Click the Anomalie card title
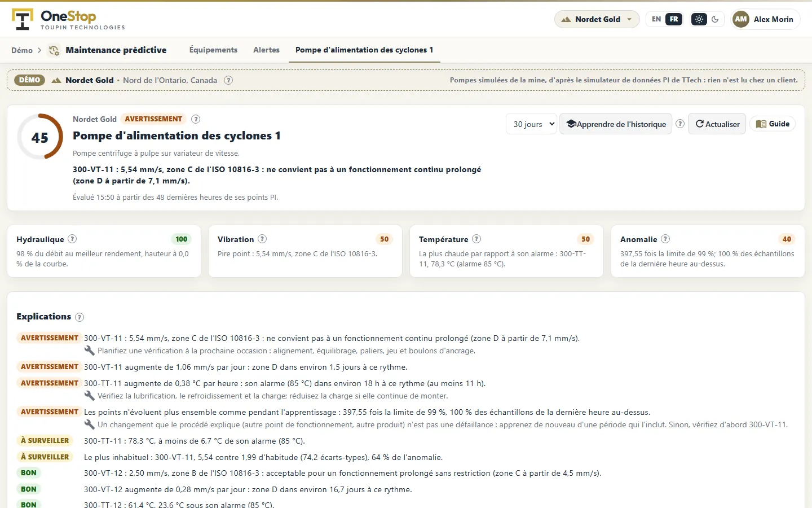This screenshot has width=812, height=508. click(x=639, y=239)
